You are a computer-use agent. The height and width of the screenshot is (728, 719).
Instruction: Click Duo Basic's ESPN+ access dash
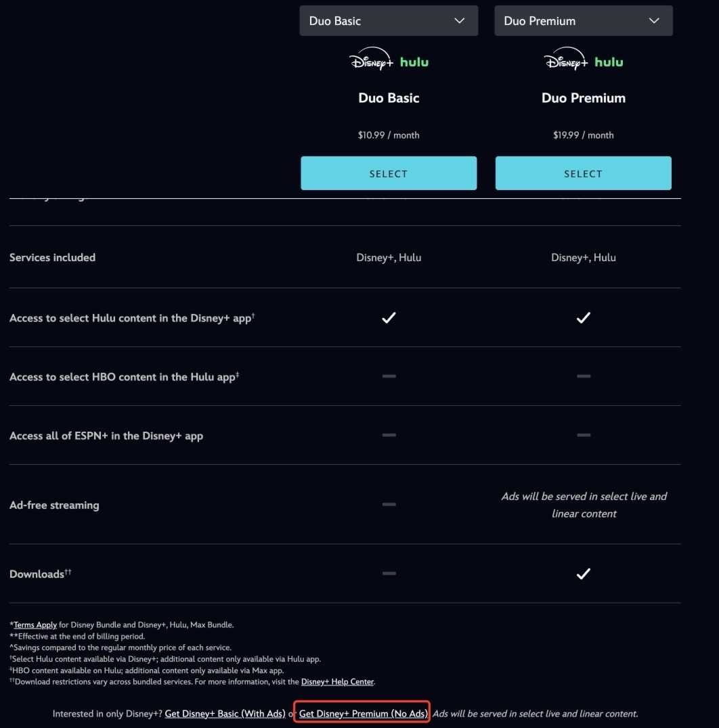click(389, 435)
